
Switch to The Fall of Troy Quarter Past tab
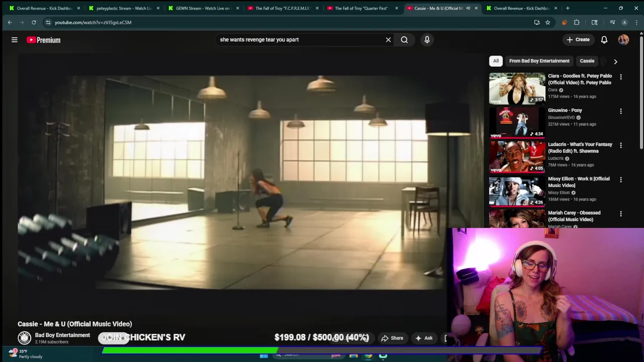point(362,8)
